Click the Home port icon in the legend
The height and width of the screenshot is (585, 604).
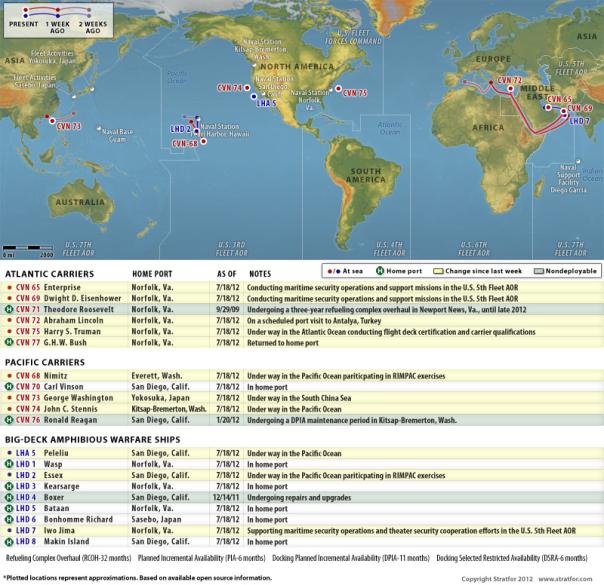[380, 271]
